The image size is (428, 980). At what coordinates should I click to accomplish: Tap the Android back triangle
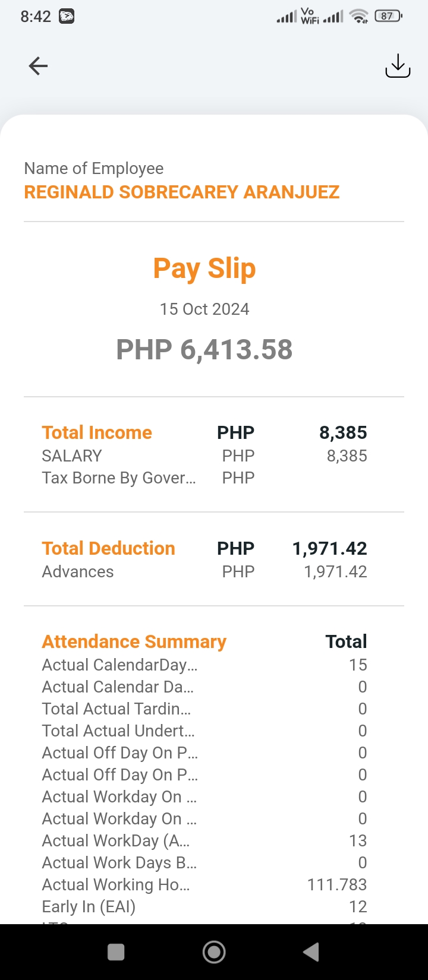pos(311,952)
